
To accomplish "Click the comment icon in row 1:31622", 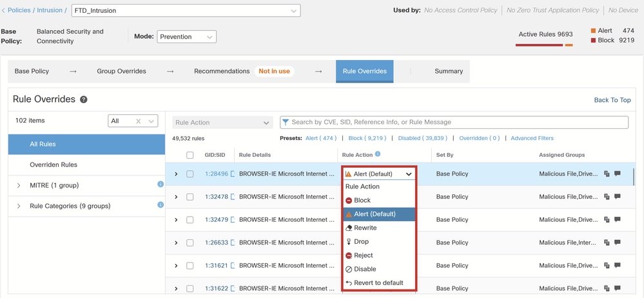I will pyautogui.click(x=617, y=288).
